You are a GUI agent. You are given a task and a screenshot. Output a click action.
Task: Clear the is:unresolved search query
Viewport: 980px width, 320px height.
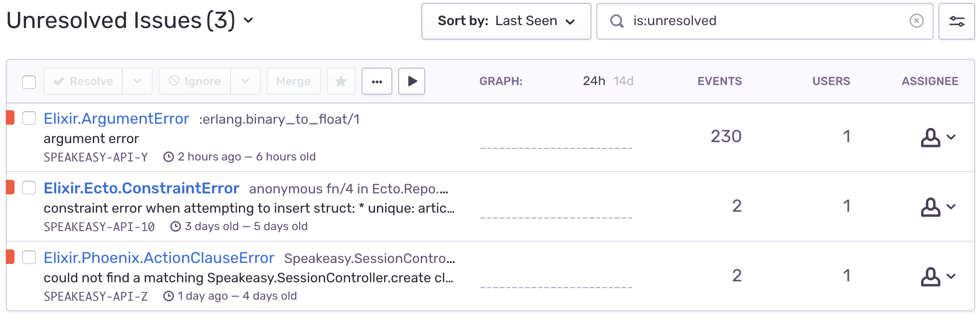click(916, 21)
